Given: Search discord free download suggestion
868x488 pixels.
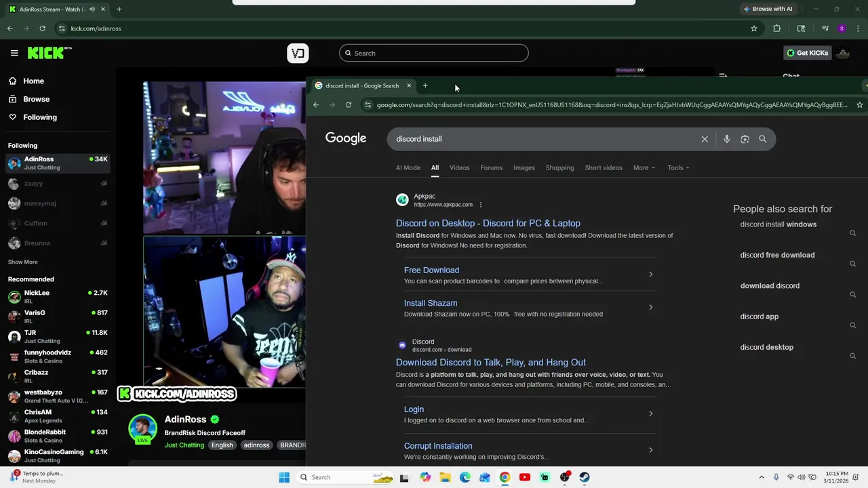Looking at the screenshot, I should pyautogui.click(x=778, y=255).
